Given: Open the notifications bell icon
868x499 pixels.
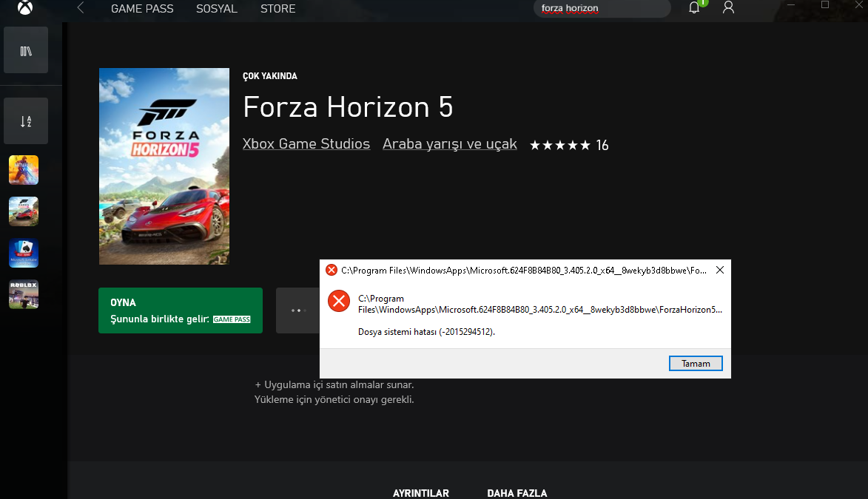Looking at the screenshot, I should (694, 7).
